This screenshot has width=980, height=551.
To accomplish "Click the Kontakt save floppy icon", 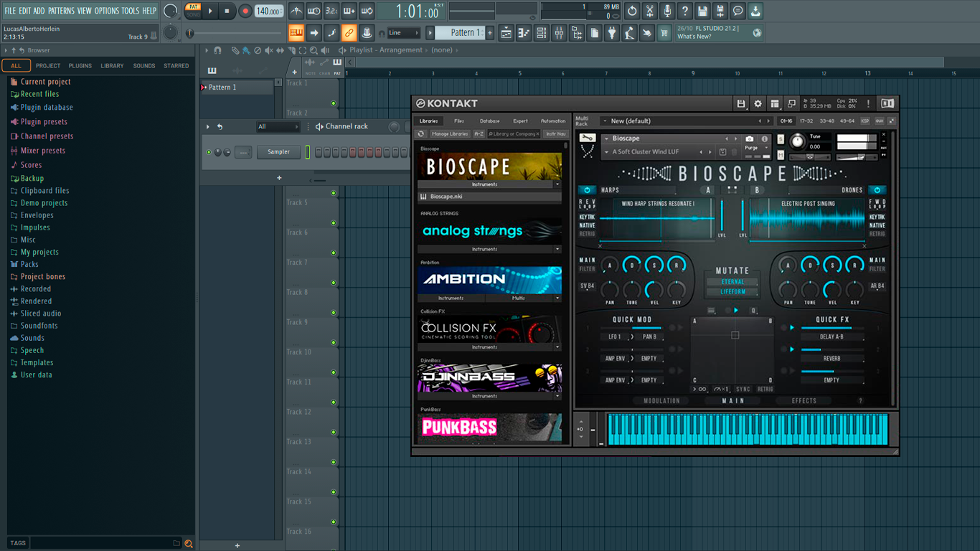I will click(x=741, y=104).
